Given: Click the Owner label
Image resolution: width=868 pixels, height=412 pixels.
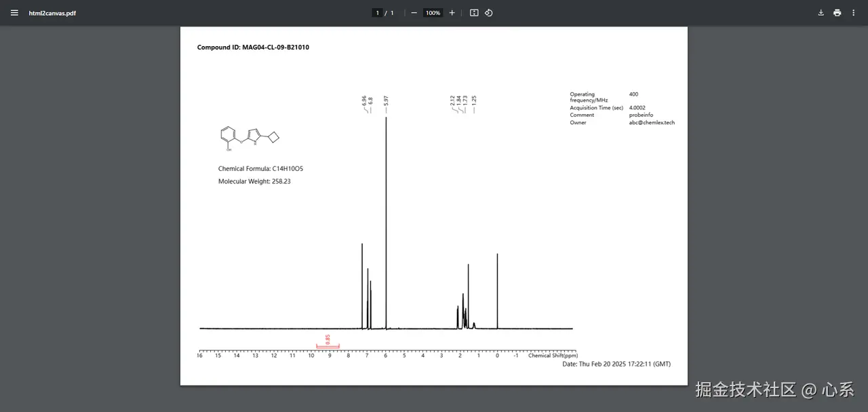Looking at the screenshot, I should pos(578,123).
